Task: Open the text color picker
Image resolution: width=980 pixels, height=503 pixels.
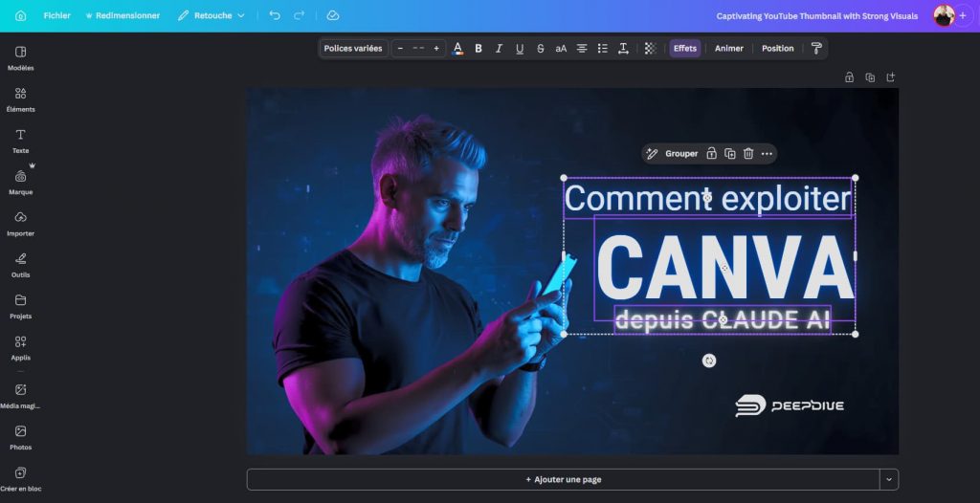Action: tap(457, 49)
